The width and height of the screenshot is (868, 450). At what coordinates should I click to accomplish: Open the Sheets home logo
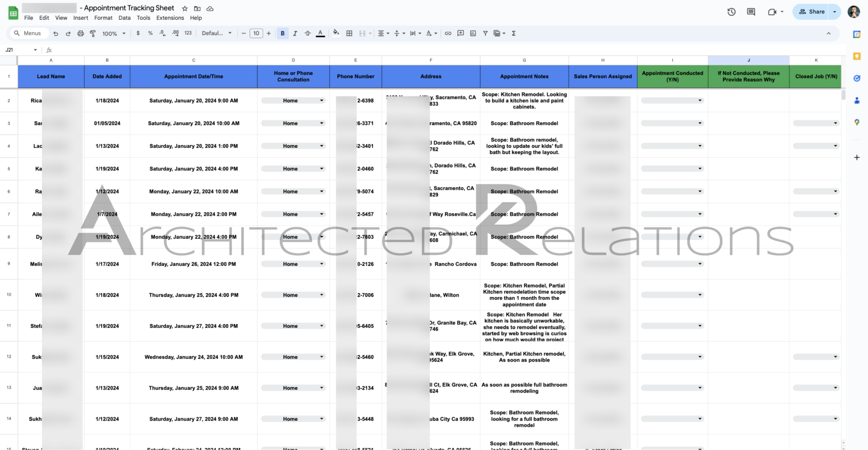pos(14,13)
